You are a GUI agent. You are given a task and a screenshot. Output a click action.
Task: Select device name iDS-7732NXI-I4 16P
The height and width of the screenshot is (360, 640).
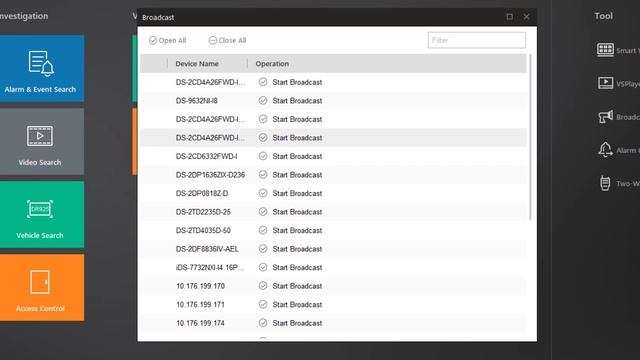tap(210, 267)
